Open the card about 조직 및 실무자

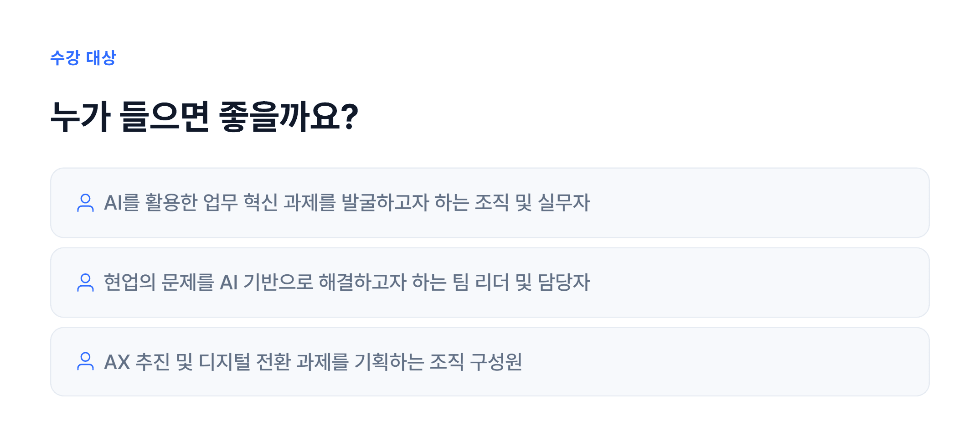tap(490, 203)
